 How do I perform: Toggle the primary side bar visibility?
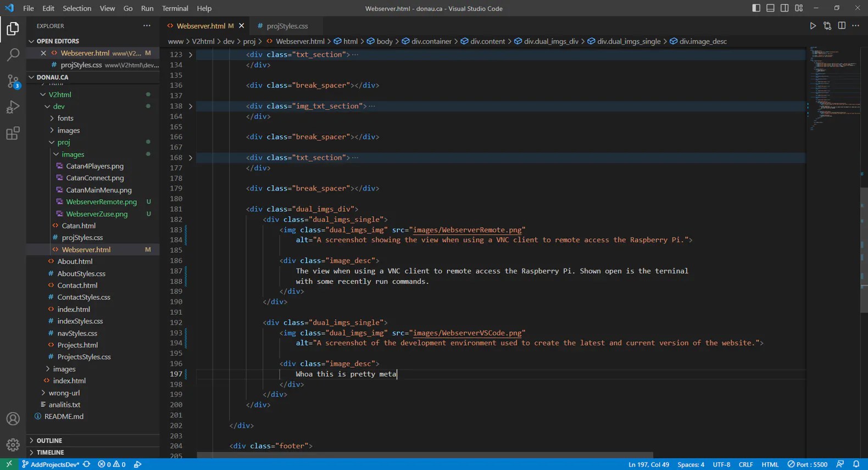pyautogui.click(x=756, y=8)
